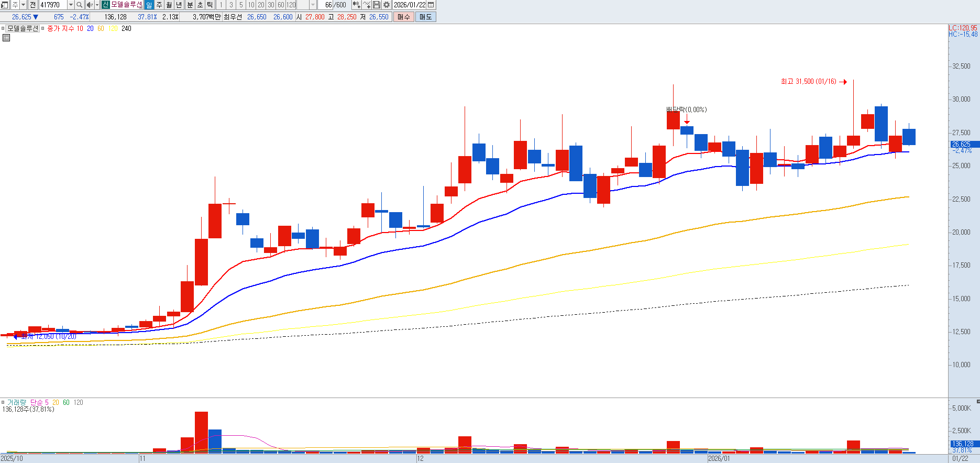The height and width of the screenshot is (463, 980).
Task: Click the speaker sound icon
Action: 89,5
